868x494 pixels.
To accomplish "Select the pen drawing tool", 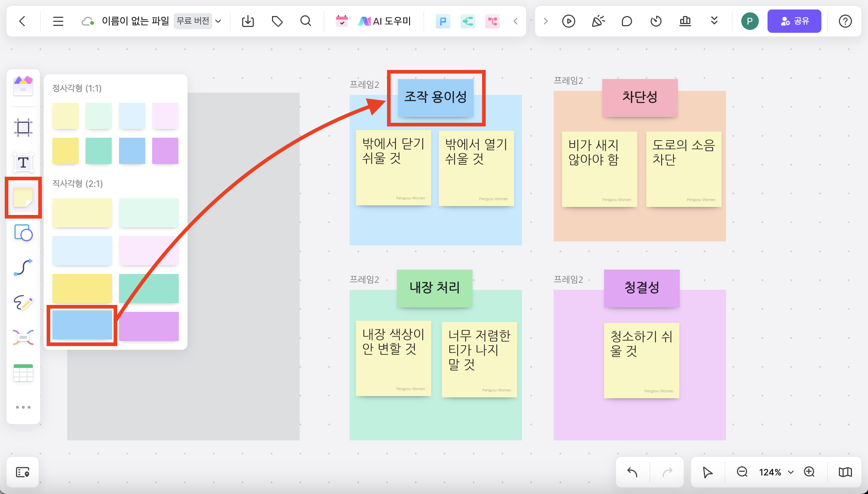I will click(23, 302).
